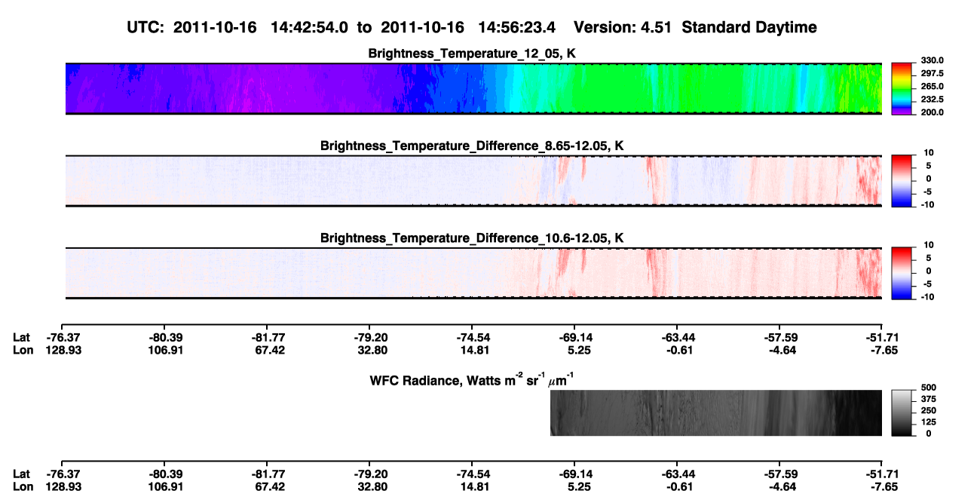Click the Brightness_Temperature_12_05 color scale bar
Image resolution: width=980 pixels, height=503 pixels.
click(x=901, y=88)
